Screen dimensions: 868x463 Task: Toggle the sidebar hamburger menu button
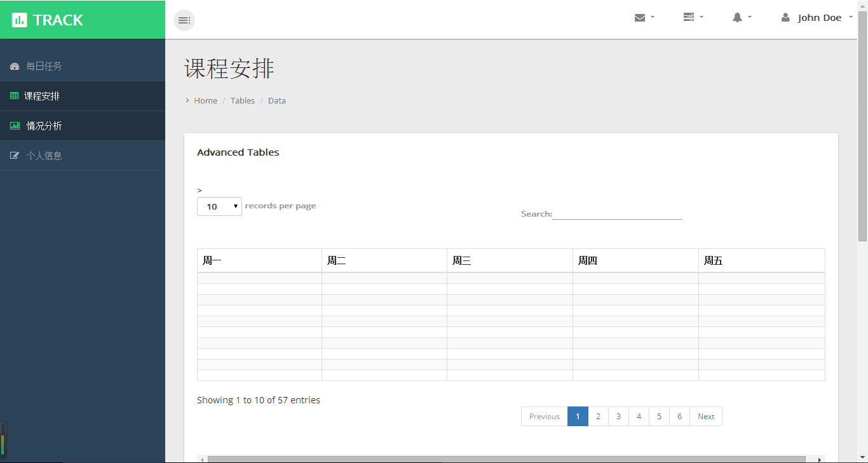[x=184, y=20]
